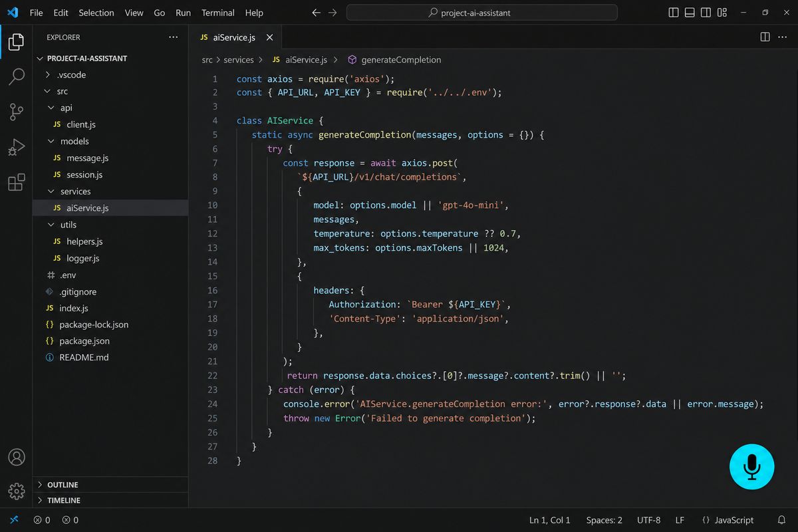
Task: Open logger.js in Explorer
Action: pos(110,258)
